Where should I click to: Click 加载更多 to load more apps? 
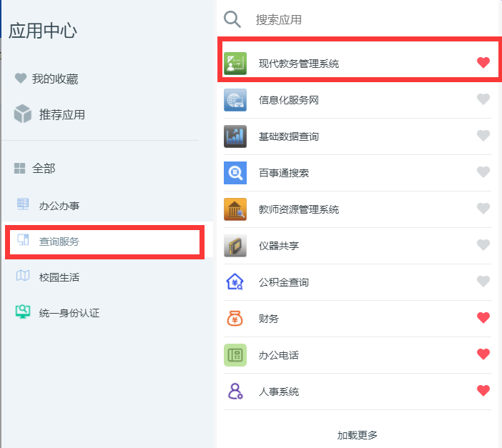tap(357, 435)
